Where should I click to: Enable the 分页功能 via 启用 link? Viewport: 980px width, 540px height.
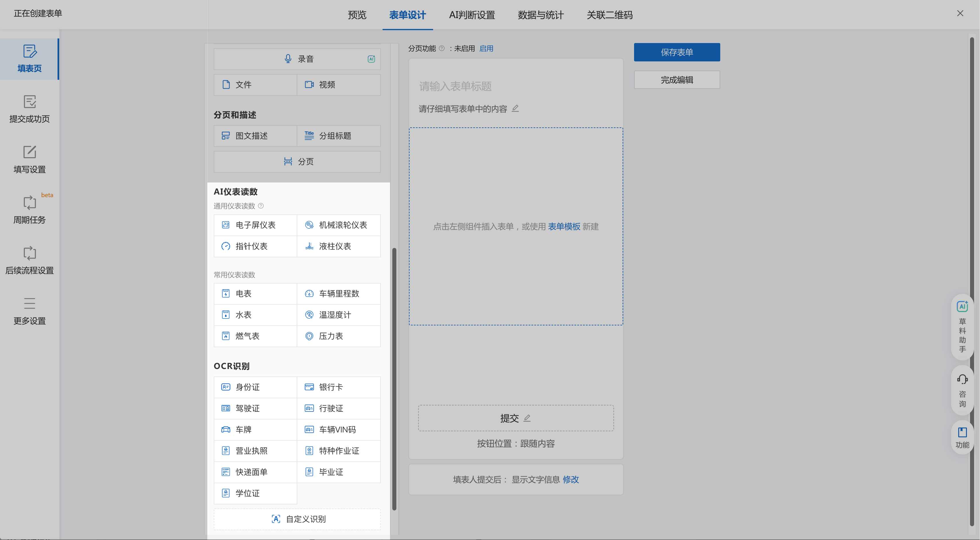coord(486,48)
